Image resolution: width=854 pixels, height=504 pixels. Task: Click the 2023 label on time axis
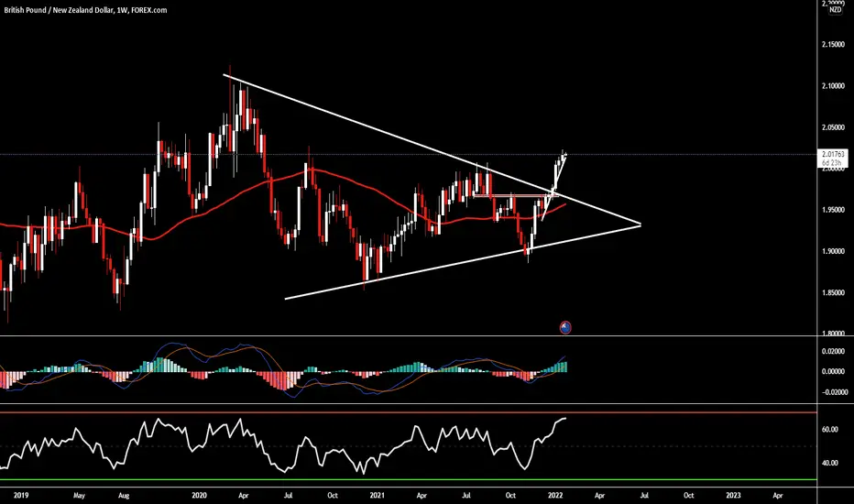[x=733, y=495]
